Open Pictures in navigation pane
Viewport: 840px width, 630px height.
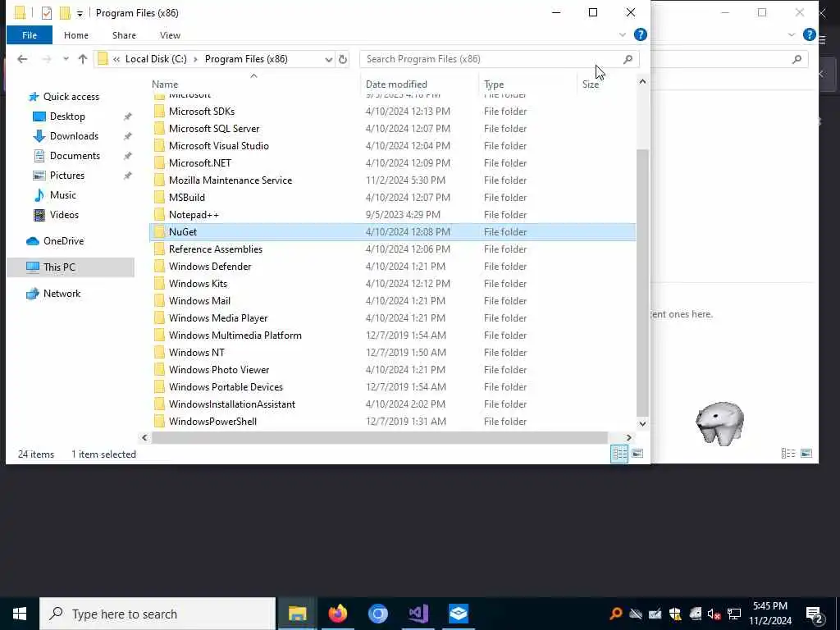tap(66, 176)
